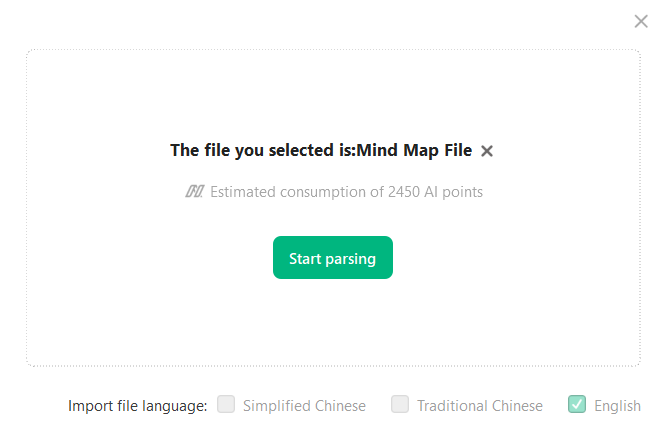Remove the selected Mind Map File
Screen dimensions: 665x441
pos(487,151)
